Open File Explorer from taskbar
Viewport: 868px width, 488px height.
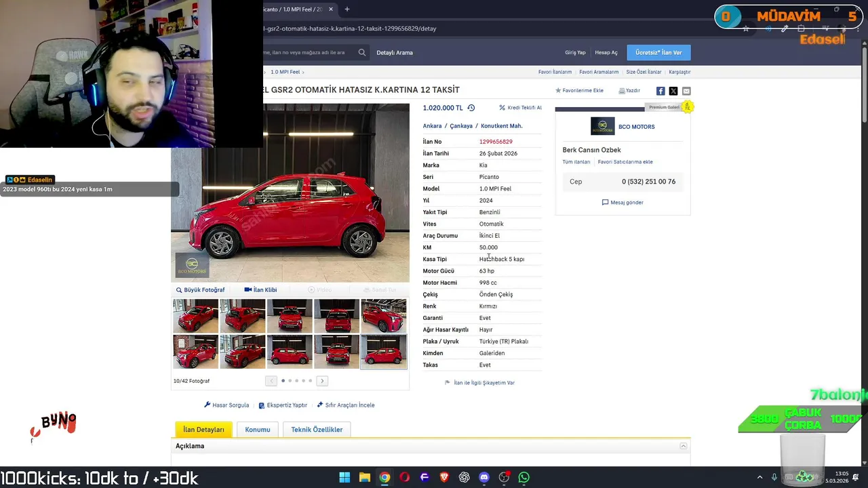(x=364, y=477)
